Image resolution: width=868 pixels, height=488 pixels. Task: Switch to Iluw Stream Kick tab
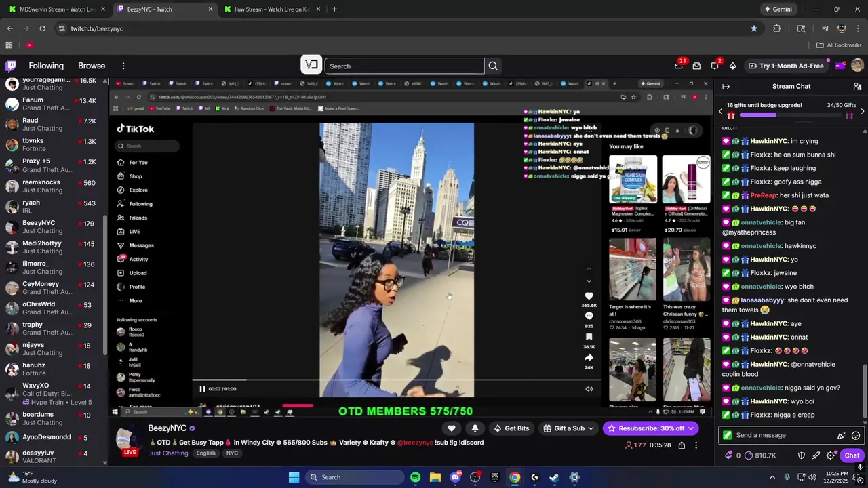click(271, 9)
